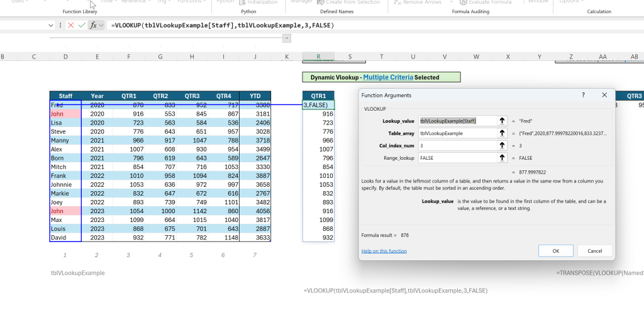Screen dimensions: 644x332
Task: Select QTR4 value 1148
Action: click(x=223, y=238)
